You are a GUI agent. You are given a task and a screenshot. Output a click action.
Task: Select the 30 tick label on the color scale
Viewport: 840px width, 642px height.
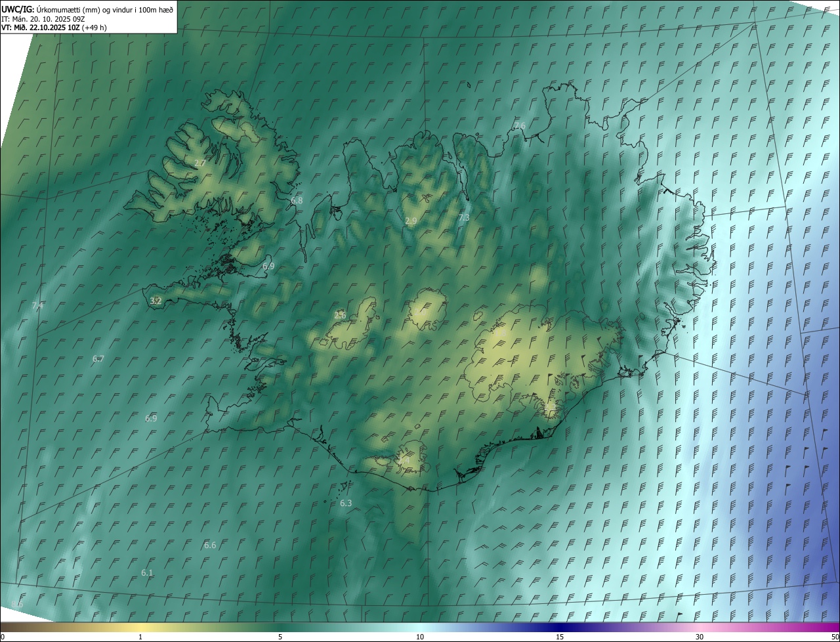[700, 637]
